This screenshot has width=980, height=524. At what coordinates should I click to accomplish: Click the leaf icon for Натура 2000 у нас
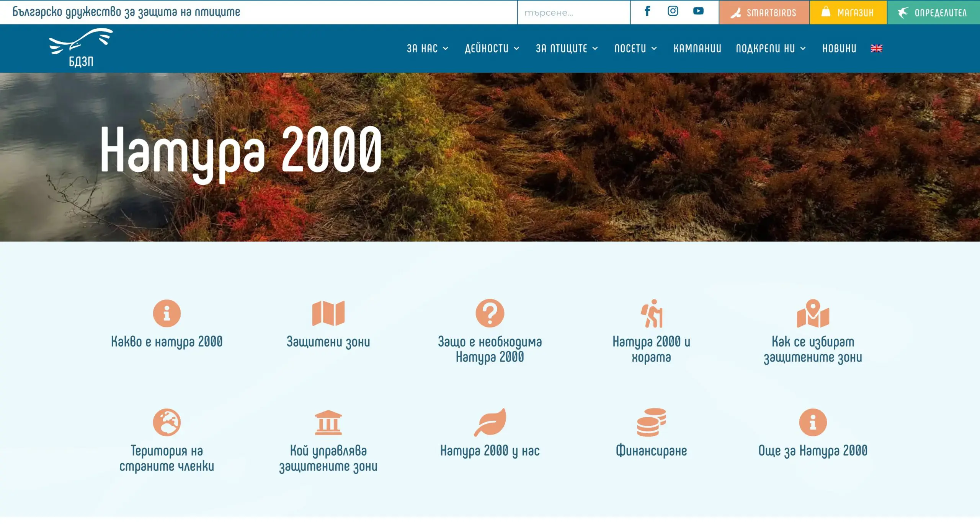[490, 422]
